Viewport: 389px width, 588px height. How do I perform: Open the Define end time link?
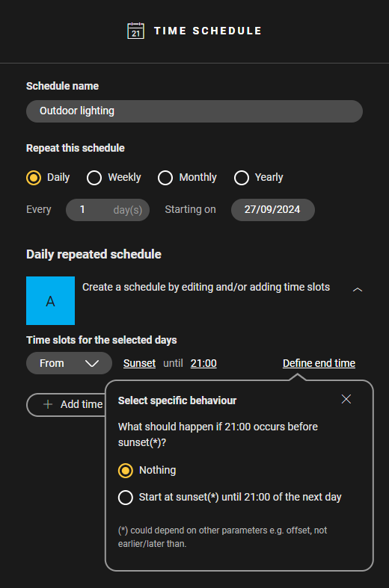pyautogui.click(x=319, y=363)
